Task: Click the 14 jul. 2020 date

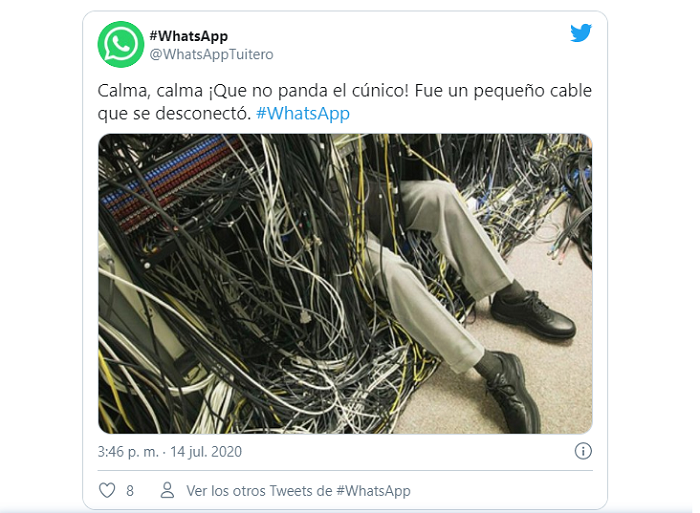Action: 206,452
